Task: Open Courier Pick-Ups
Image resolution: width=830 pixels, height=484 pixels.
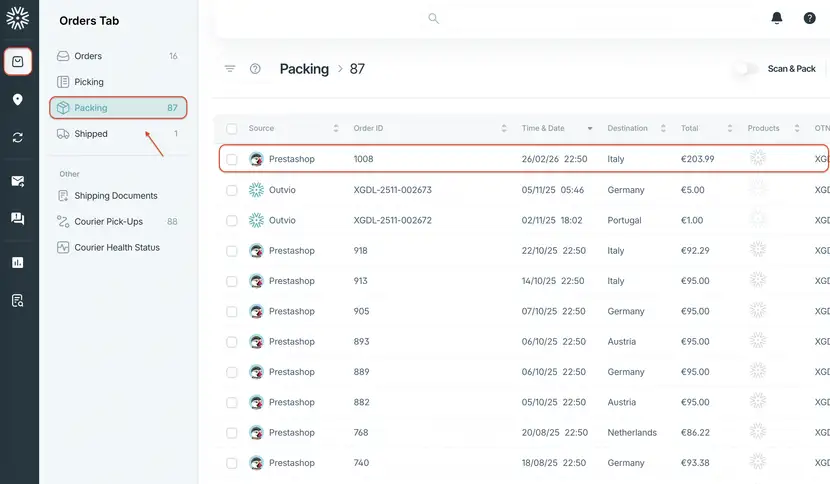Action: click(118, 222)
